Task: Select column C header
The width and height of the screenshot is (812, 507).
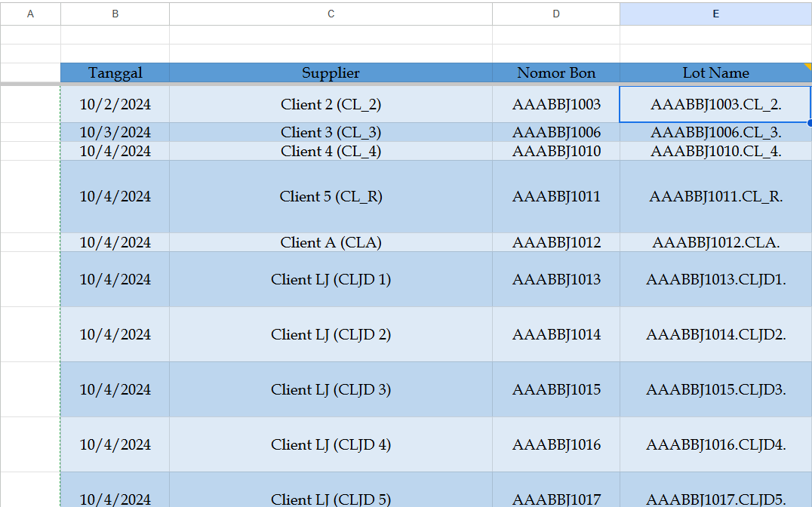Action: pos(331,14)
